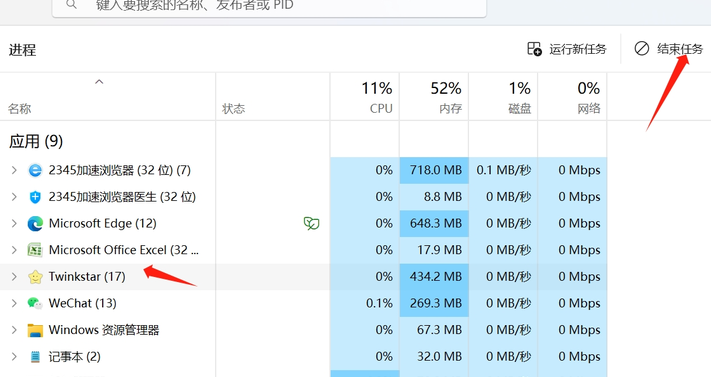Click the 0.1% CPU cell for WeChat
The width and height of the screenshot is (711, 377).
coord(365,303)
